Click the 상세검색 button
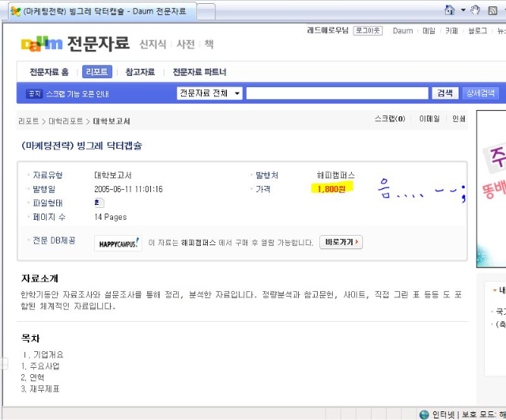Image resolution: width=506 pixels, height=420 pixels. (x=481, y=93)
